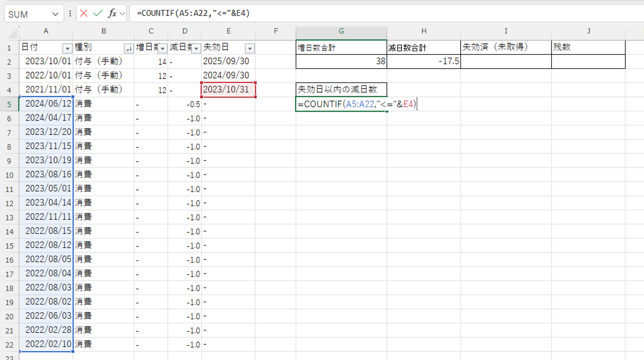644x360 pixels.
Task: Open the 失効日 column filter dropdown
Action: (x=250, y=48)
